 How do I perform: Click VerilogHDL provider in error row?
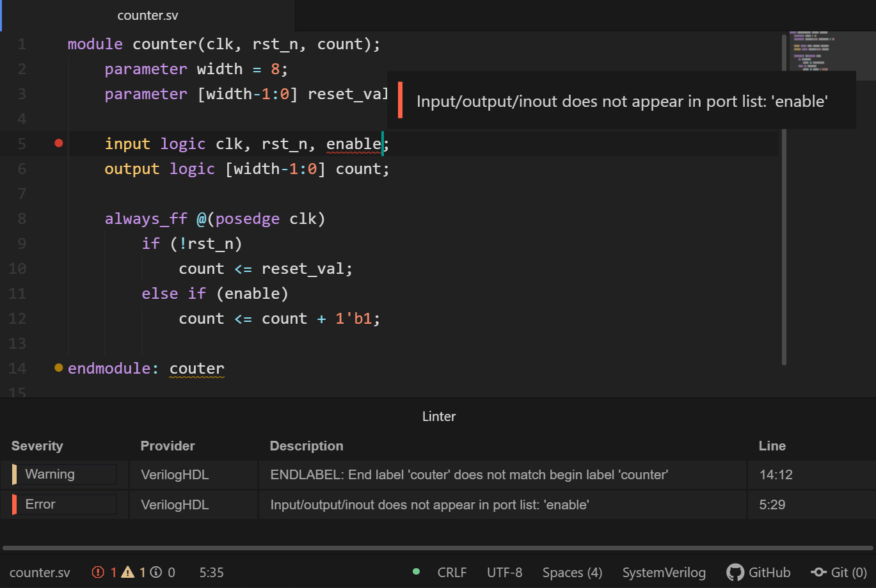(x=175, y=505)
